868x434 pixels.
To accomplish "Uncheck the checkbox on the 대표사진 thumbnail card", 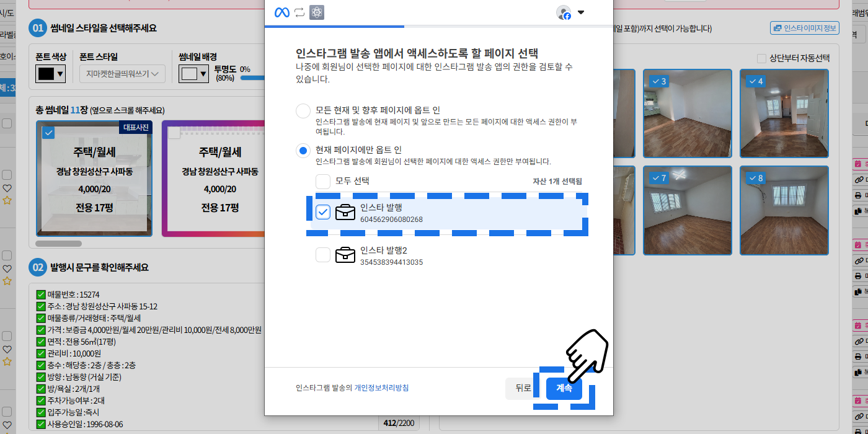I will coord(49,133).
